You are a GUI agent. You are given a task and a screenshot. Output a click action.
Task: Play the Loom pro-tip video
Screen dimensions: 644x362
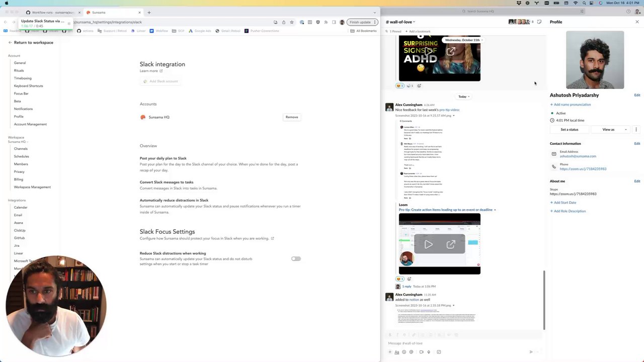point(428,244)
